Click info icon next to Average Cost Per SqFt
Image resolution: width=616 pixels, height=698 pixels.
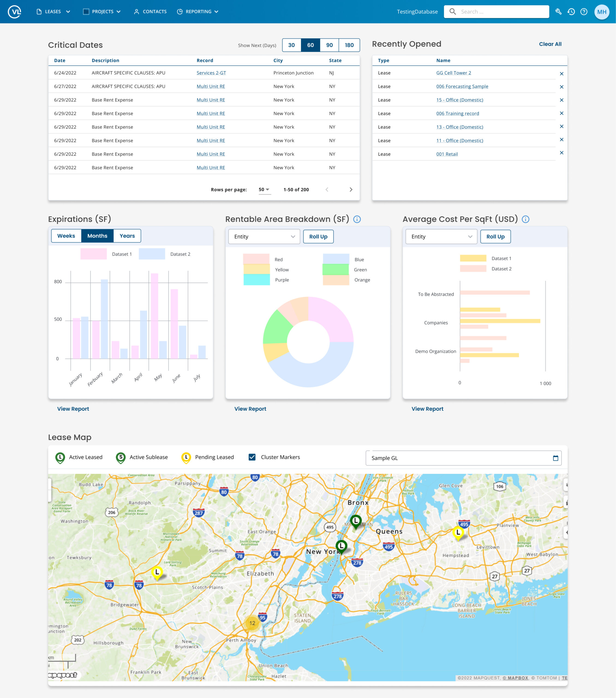point(525,219)
